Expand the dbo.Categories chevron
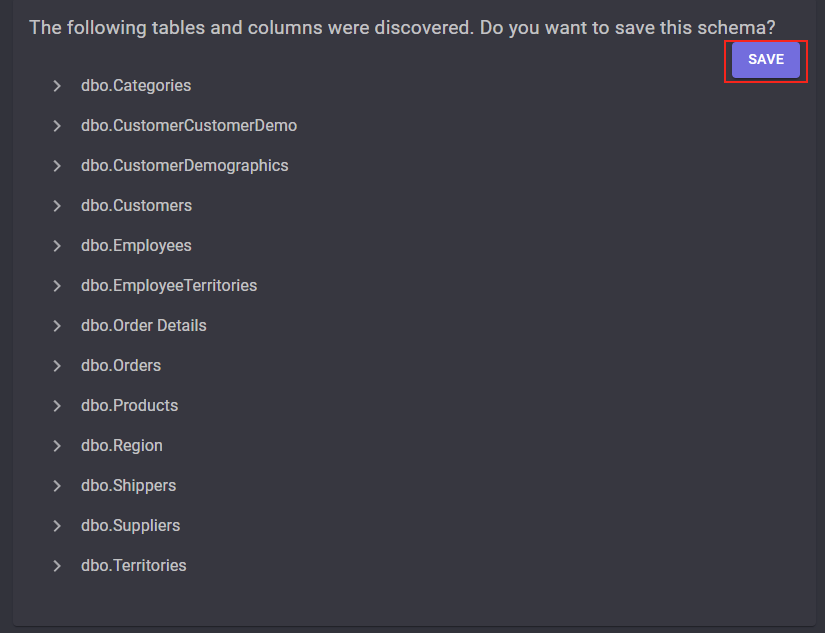Screen dimensions: 825x633 (57, 86)
